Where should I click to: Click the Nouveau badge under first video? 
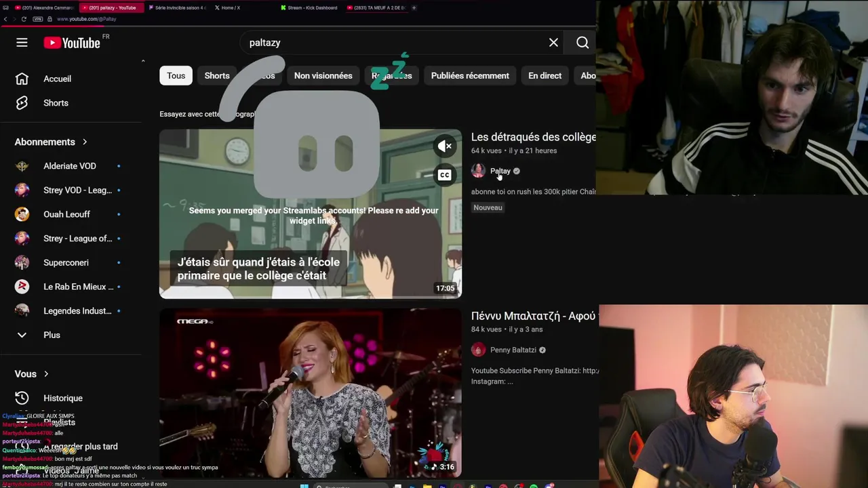[x=488, y=207]
